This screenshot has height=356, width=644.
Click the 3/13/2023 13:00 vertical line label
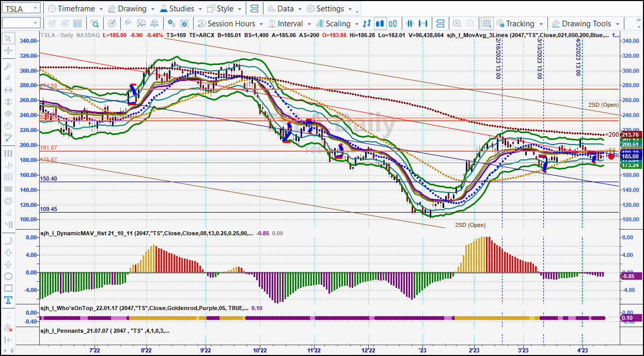click(539, 58)
